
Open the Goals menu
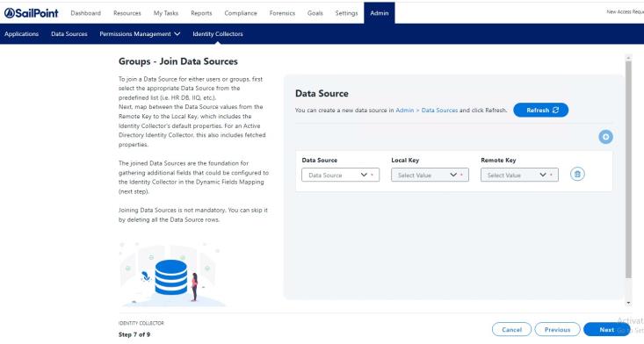(315, 13)
